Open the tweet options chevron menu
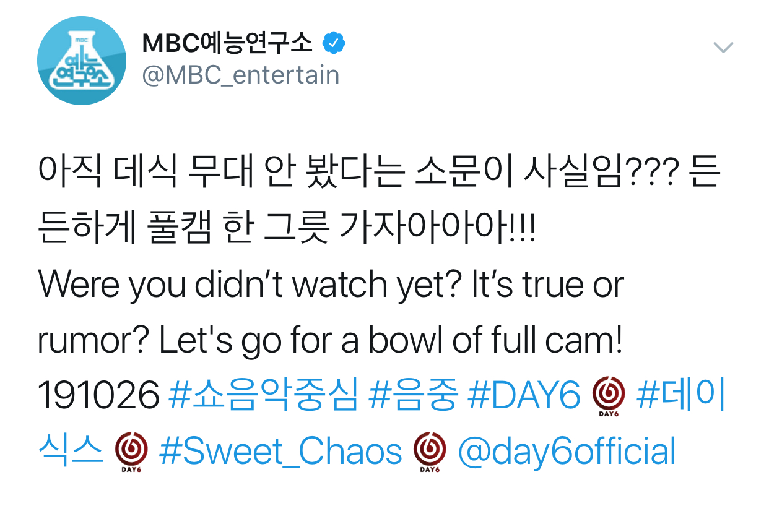769x532 pixels. point(723,48)
